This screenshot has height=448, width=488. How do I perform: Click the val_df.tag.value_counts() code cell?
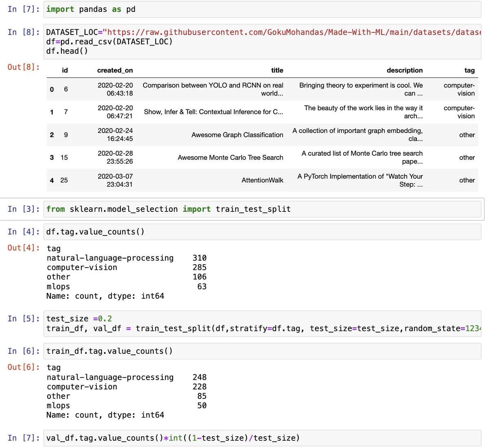(262, 438)
